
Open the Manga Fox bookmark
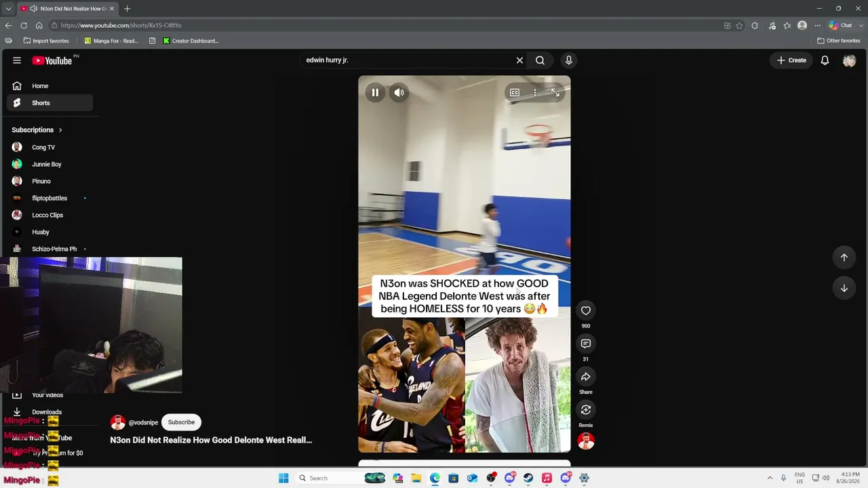[x=111, y=41]
